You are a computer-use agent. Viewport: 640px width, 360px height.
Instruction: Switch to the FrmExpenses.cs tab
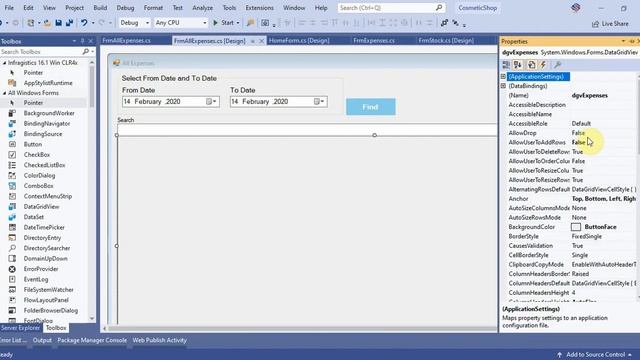click(x=374, y=40)
